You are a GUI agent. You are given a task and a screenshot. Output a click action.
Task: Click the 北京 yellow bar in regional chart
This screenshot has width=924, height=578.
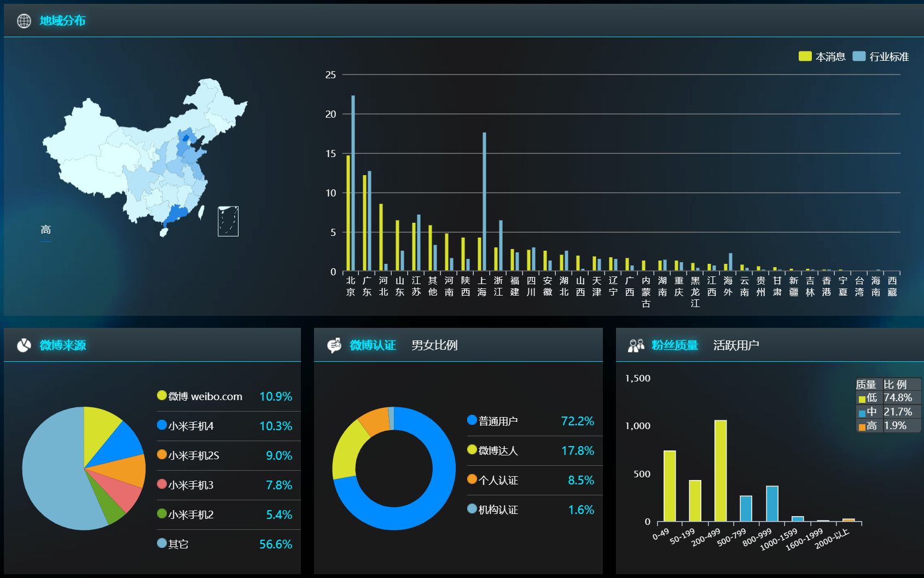(x=348, y=213)
